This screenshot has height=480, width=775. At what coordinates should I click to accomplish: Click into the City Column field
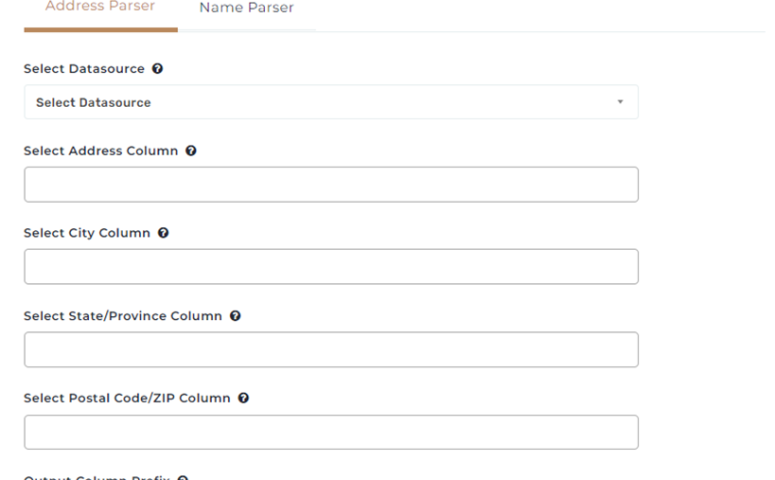tap(330, 267)
